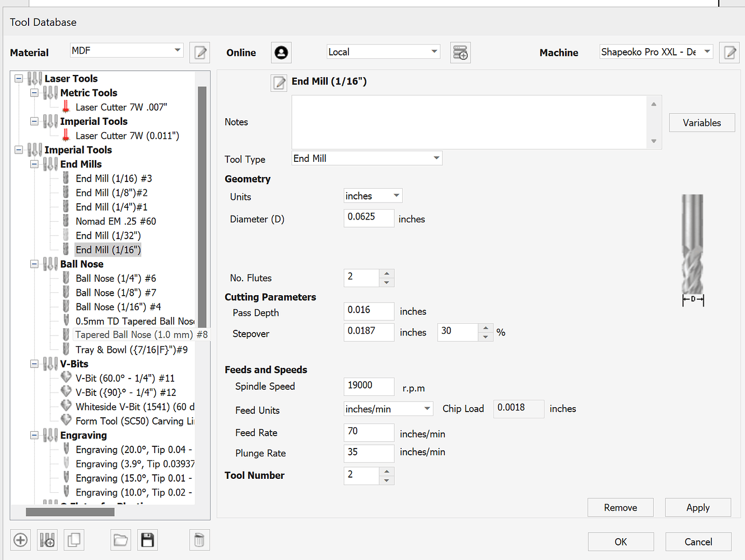Open the Material dropdown showing MDF

tap(127, 50)
